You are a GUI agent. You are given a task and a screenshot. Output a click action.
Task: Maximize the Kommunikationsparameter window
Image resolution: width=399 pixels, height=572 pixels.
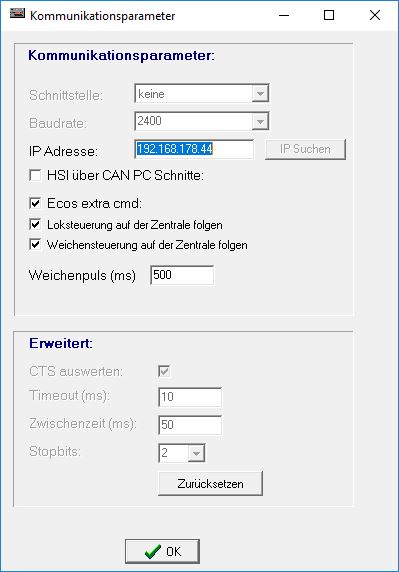(329, 15)
